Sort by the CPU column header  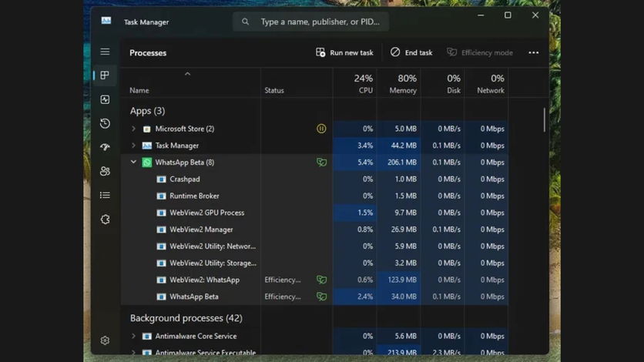point(355,83)
